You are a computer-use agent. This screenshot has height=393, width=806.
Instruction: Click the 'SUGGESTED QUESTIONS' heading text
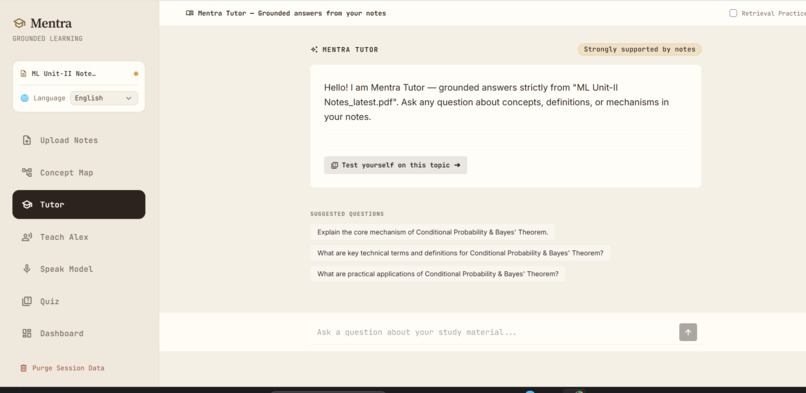347,214
